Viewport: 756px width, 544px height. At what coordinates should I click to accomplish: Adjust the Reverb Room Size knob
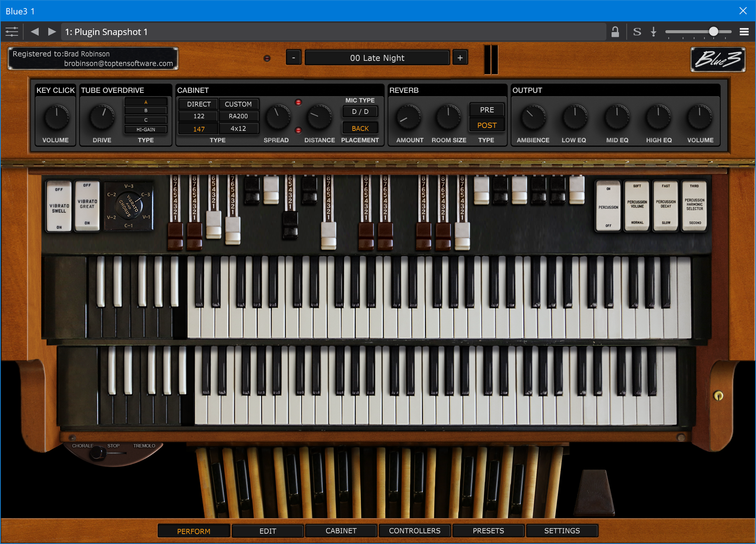(x=448, y=118)
